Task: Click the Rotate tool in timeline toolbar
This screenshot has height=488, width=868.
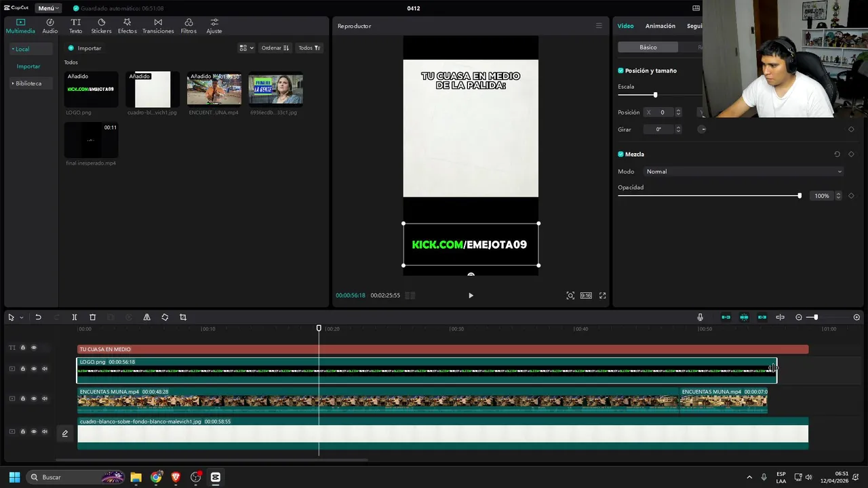Action: [165, 317]
